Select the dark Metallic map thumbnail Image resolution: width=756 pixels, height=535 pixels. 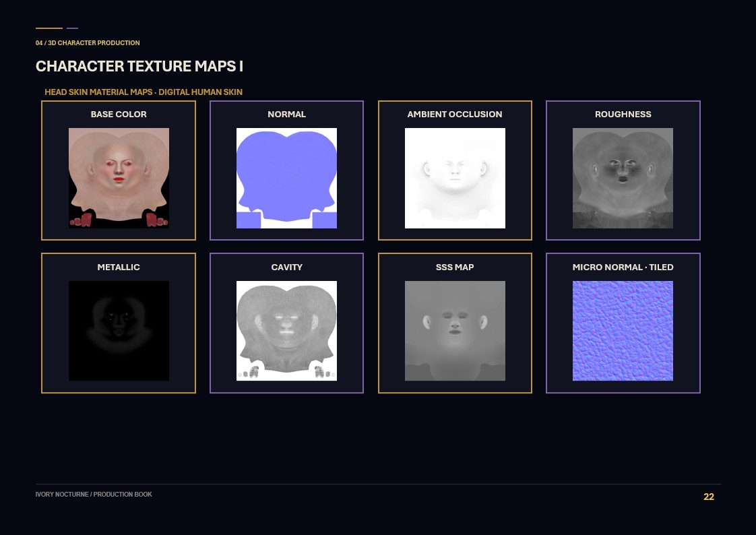tap(119, 331)
